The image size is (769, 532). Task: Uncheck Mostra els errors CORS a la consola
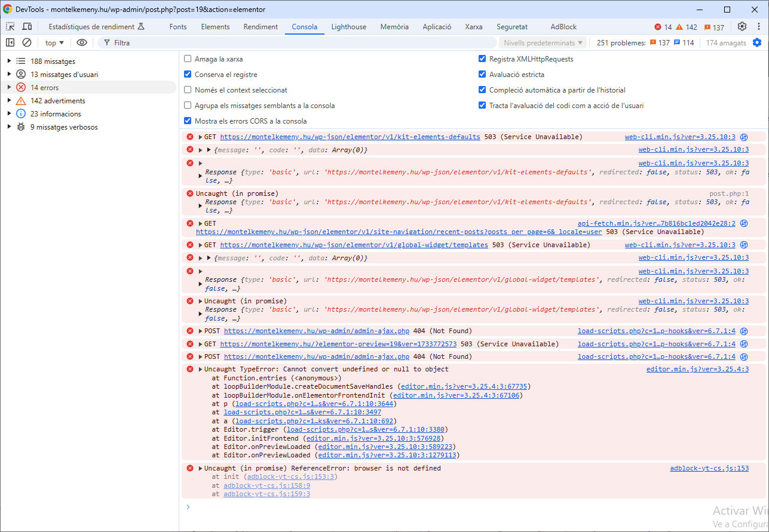tap(188, 121)
